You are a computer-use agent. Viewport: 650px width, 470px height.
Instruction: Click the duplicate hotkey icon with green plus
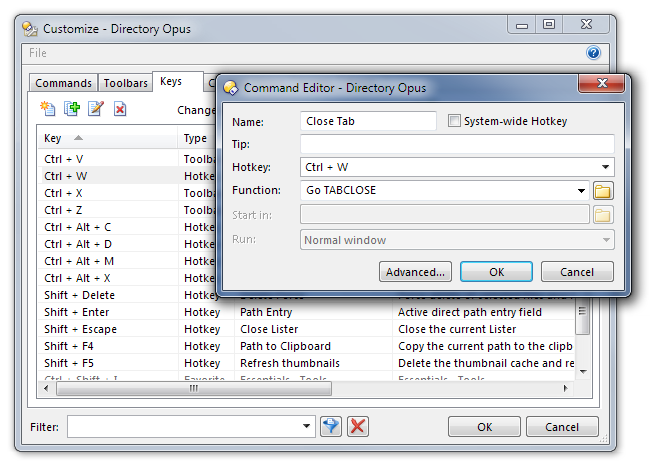[72, 109]
